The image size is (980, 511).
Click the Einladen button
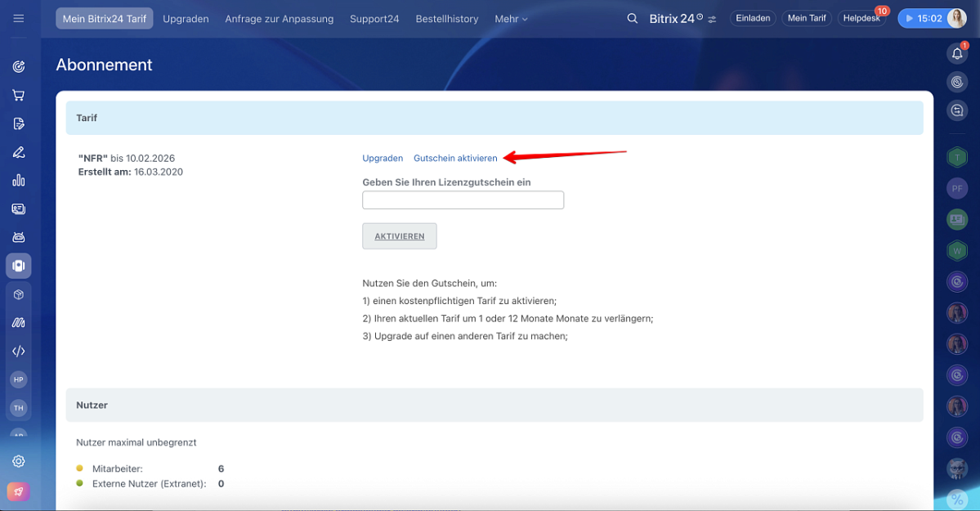(752, 17)
